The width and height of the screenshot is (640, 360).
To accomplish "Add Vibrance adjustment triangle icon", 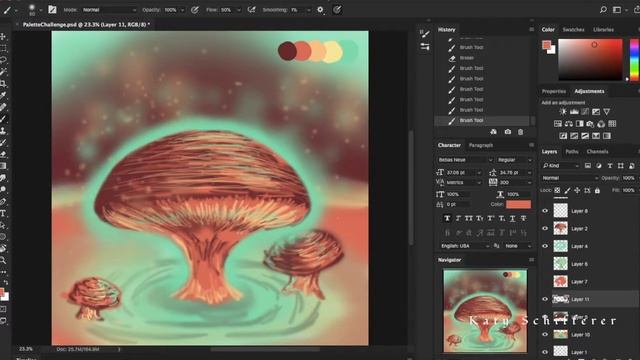I will coord(607,111).
